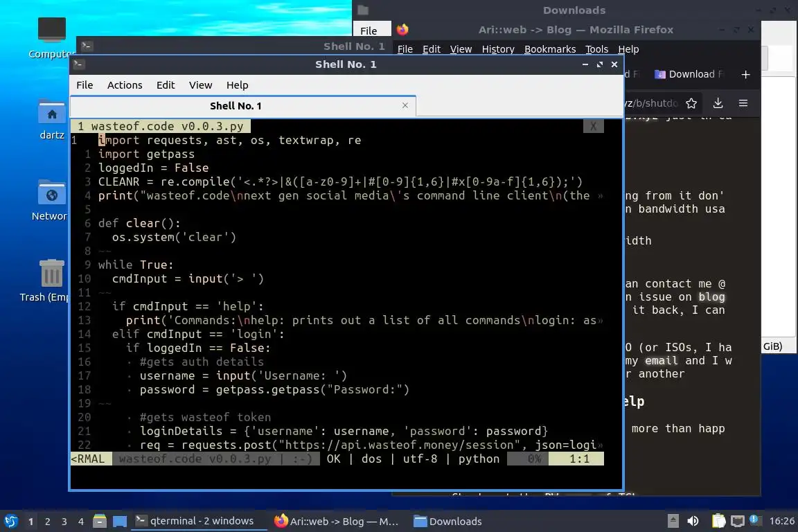Image resolution: width=798 pixels, height=532 pixels.
Task: Switch to the Download Firefox tab
Action: click(x=689, y=74)
